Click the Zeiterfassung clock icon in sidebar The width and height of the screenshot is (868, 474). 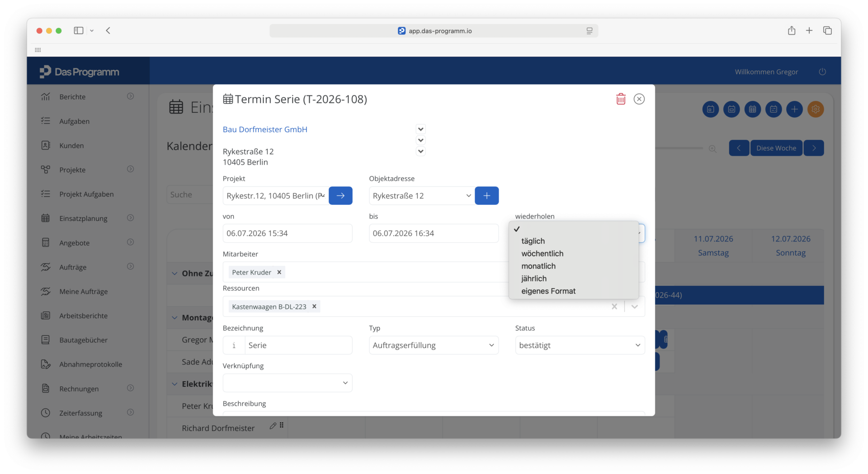point(46,413)
